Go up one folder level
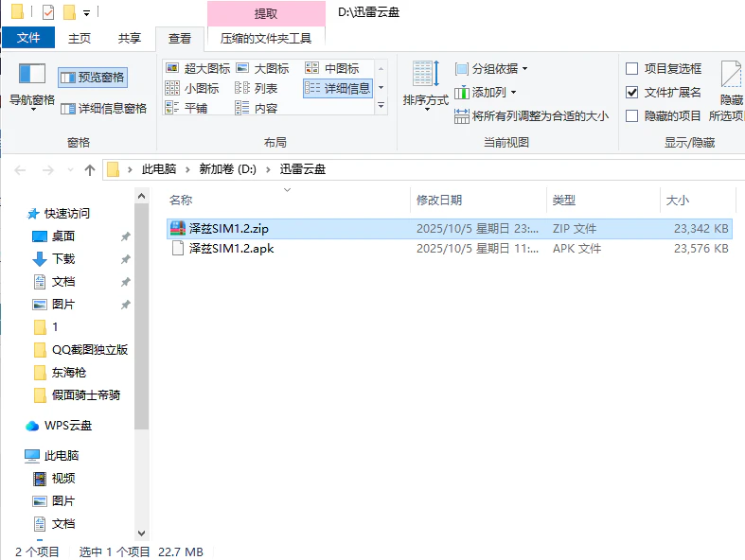 coord(90,169)
